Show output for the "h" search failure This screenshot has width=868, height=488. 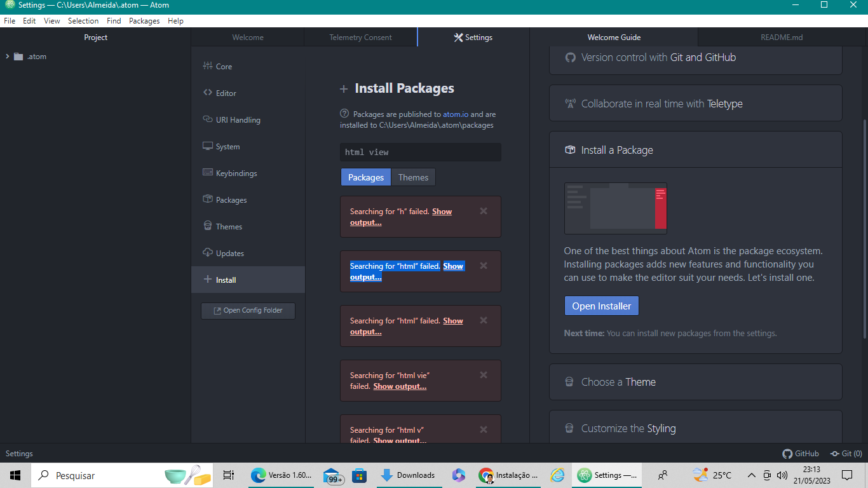point(401,217)
